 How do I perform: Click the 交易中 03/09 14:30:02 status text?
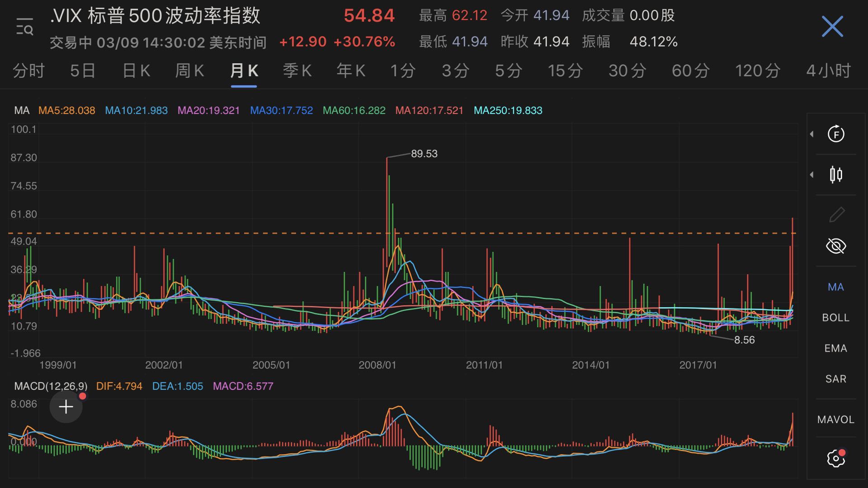click(158, 42)
